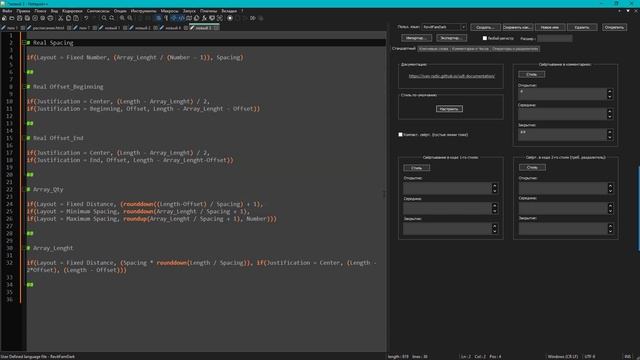Zoom in using the toolbar icon
Image resolution: width=640 pixels, height=360 pixels.
122,18
